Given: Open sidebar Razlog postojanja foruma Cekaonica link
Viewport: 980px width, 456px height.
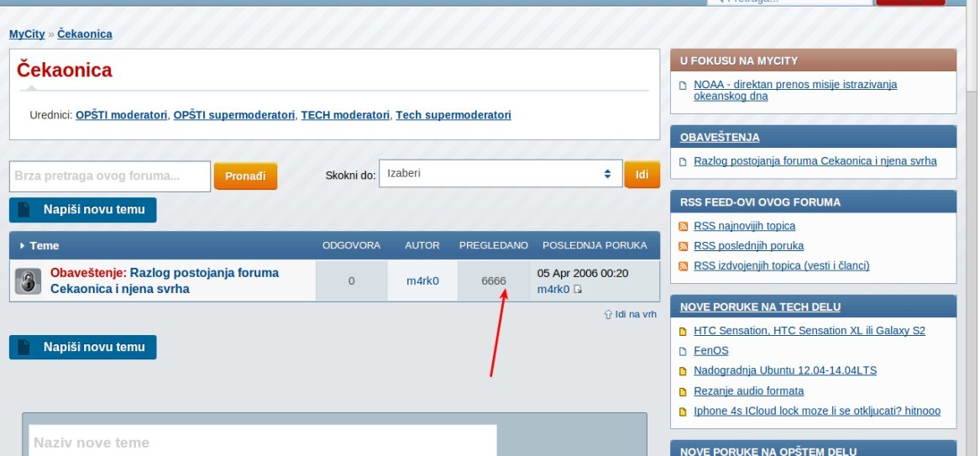Looking at the screenshot, I should click(815, 161).
